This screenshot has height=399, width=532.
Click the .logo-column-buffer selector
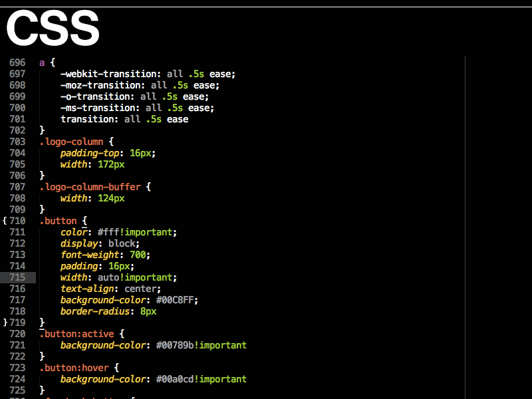(x=90, y=187)
